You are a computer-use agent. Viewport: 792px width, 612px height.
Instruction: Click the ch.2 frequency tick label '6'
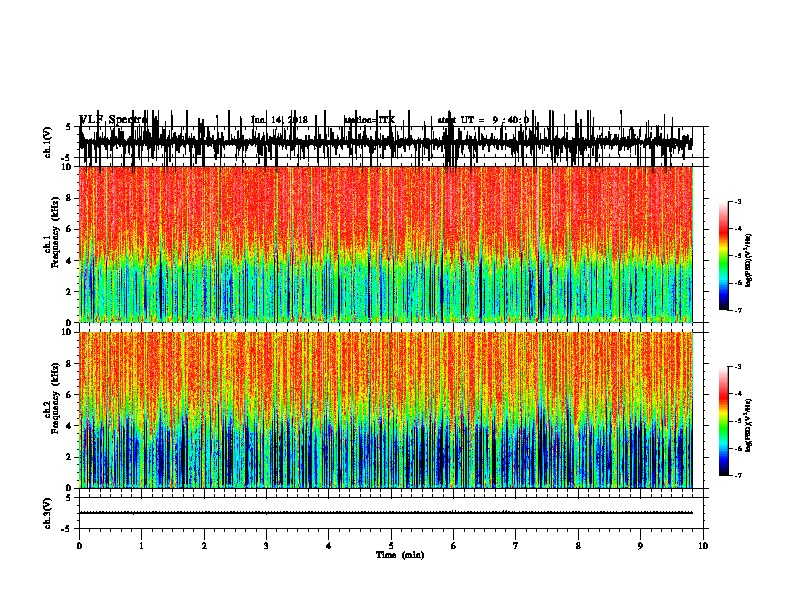click(x=69, y=395)
